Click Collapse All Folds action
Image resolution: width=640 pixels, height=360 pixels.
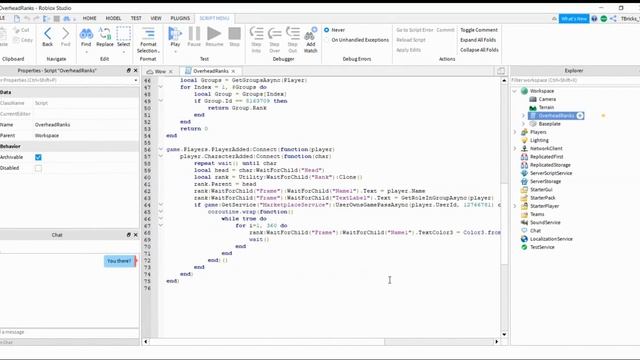(x=479, y=50)
